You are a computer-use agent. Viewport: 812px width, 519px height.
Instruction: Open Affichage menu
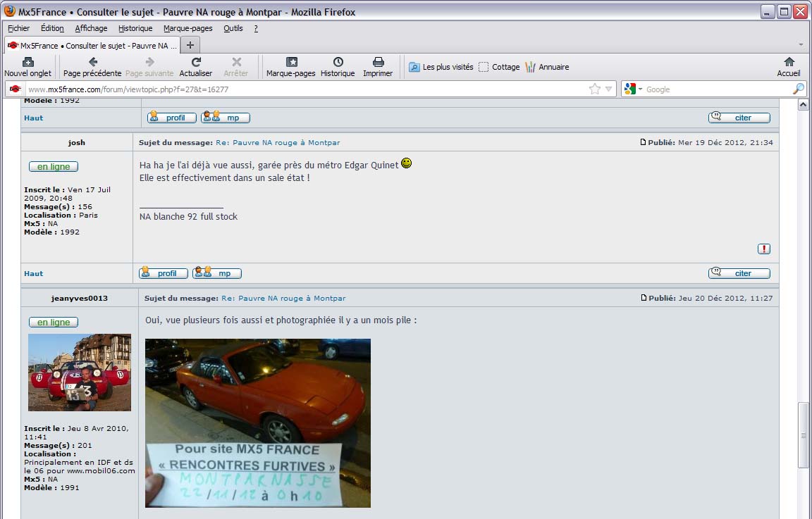coord(91,28)
